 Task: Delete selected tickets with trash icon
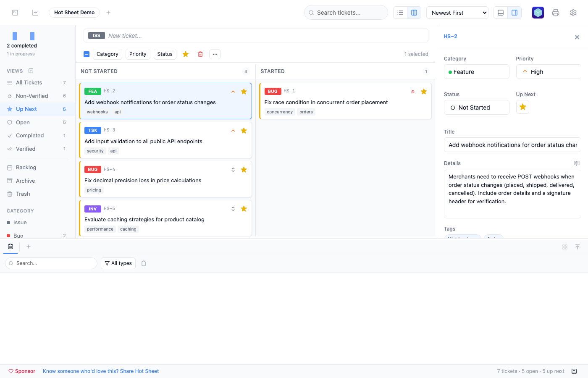tap(200, 54)
